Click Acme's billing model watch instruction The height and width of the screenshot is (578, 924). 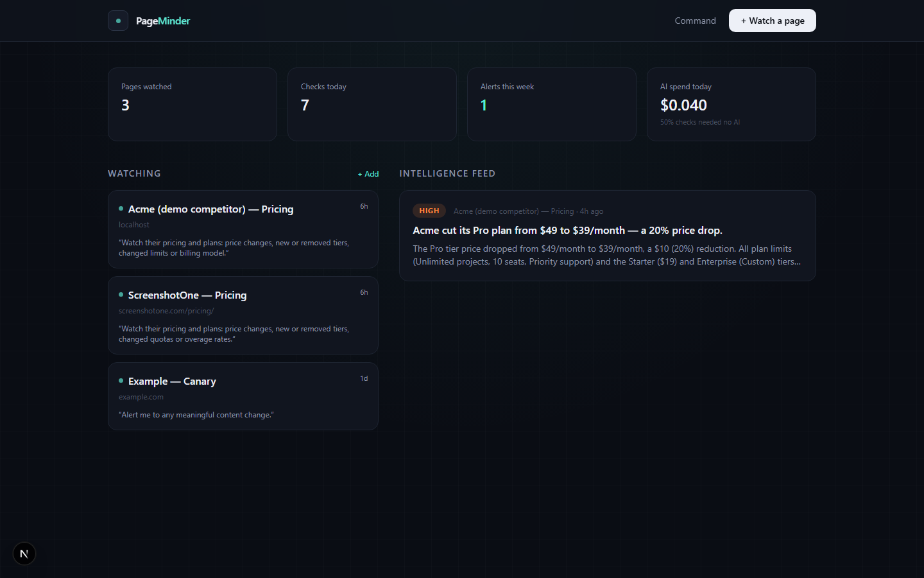[x=234, y=248]
